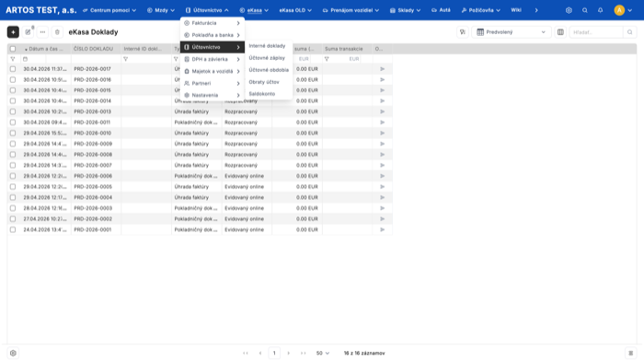
Task: Go to first page arrow in pagination
Action: click(246, 353)
